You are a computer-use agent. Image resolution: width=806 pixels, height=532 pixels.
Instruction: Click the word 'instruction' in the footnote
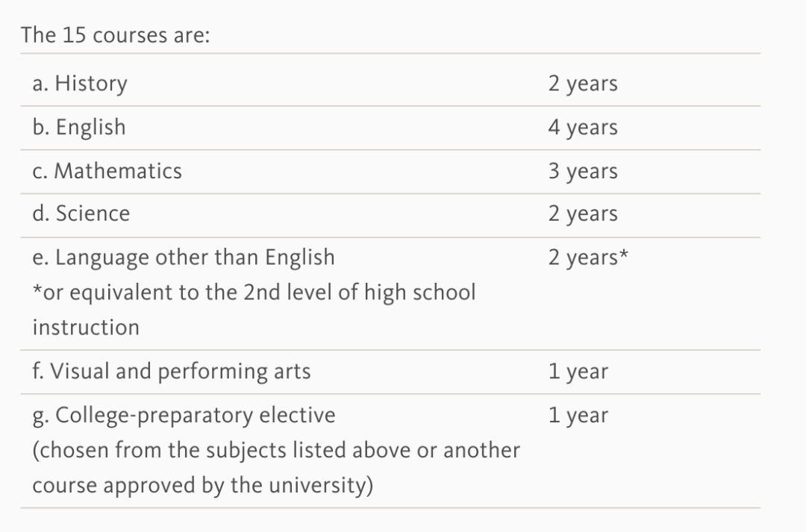[x=86, y=328]
